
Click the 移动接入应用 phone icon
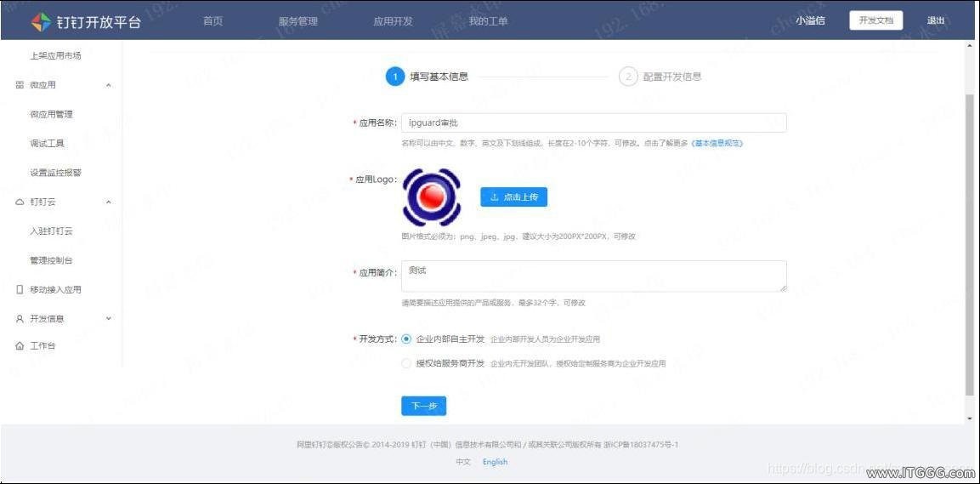pyautogui.click(x=20, y=289)
